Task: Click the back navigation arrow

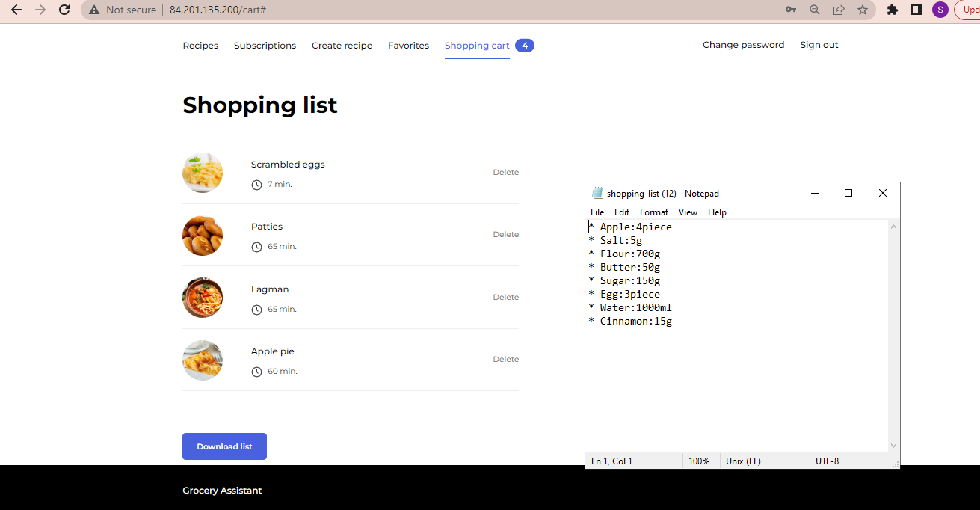Action: 16,10
